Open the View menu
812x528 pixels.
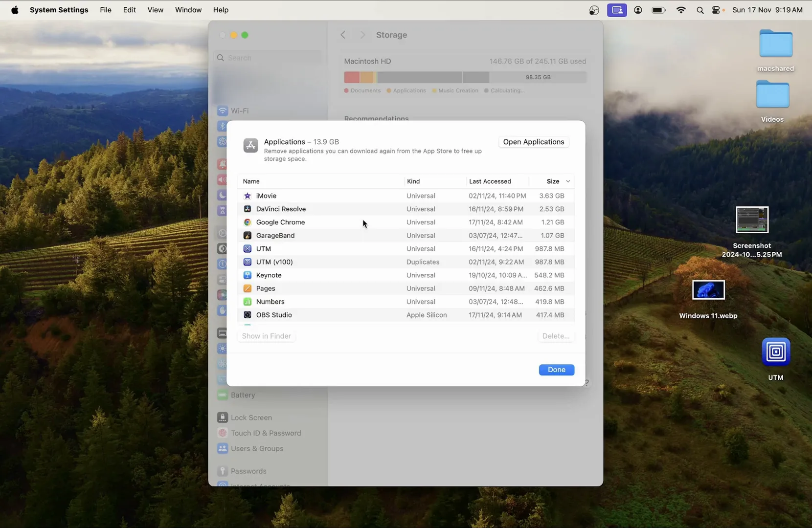pos(156,10)
